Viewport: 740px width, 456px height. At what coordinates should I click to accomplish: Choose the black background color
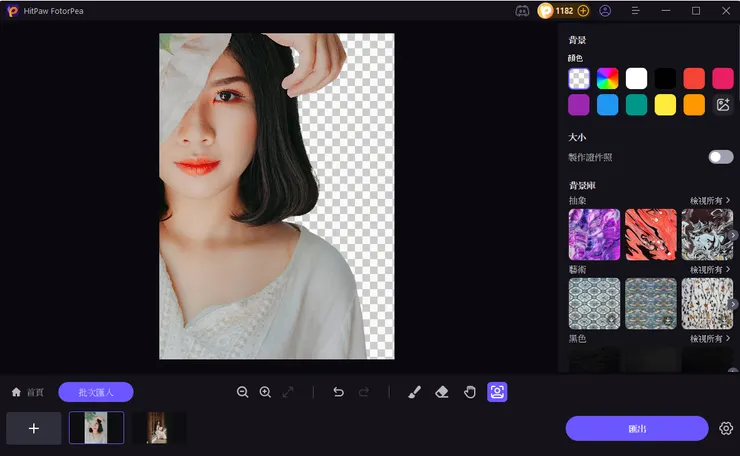665,78
